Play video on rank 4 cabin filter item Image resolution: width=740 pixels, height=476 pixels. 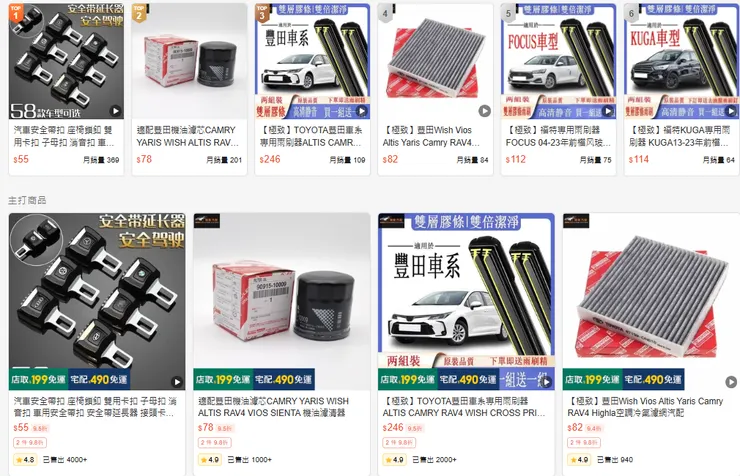pyautogui.click(x=485, y=111)
